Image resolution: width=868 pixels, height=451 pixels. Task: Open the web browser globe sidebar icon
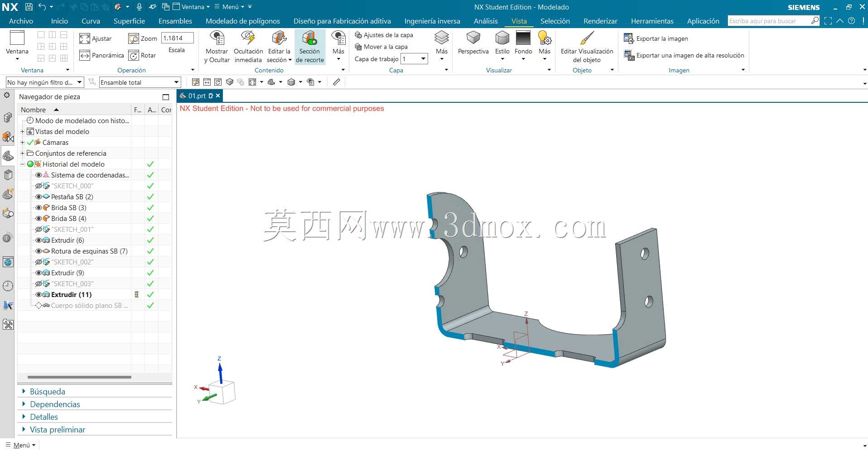[x=8, y=262]
